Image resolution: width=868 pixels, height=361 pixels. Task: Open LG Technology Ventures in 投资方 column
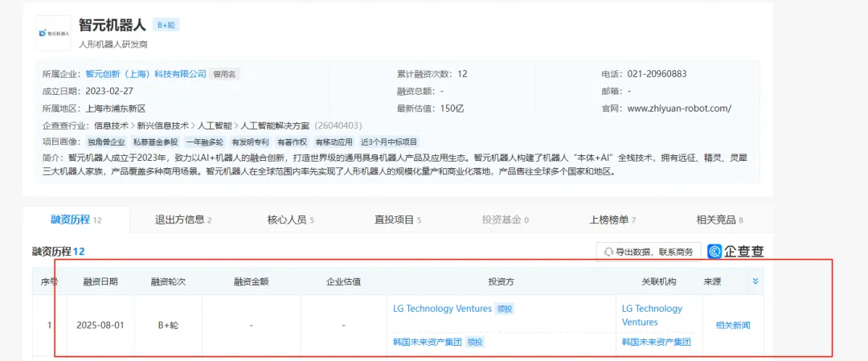[442, 309]
